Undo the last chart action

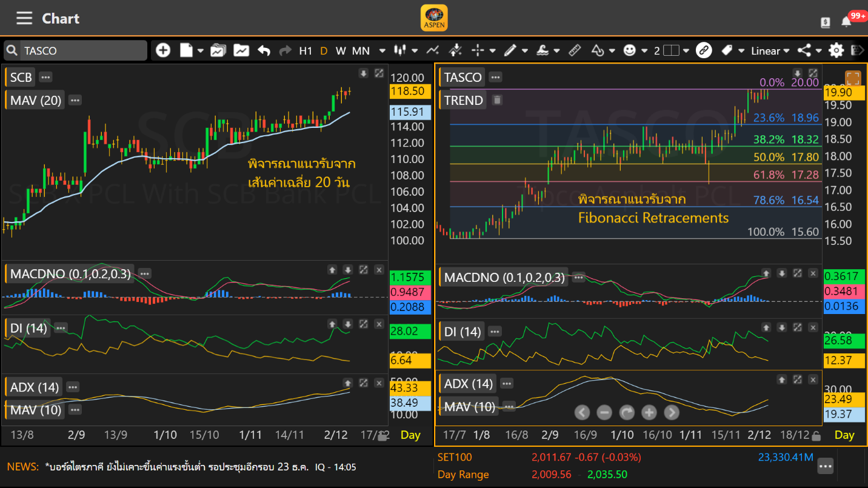coord(264,51)
